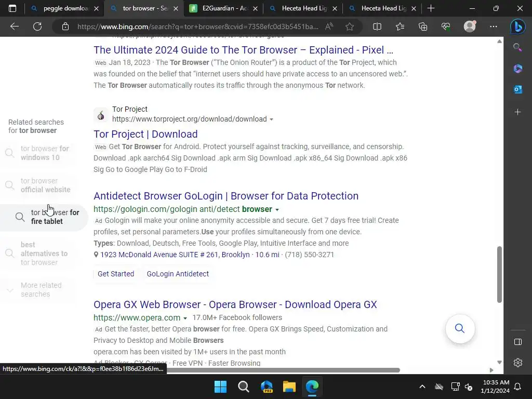The height and width of the screenshot is (399, 532).
Task: Click scrollbar up arrow
Action: click(x=499, y=42)
